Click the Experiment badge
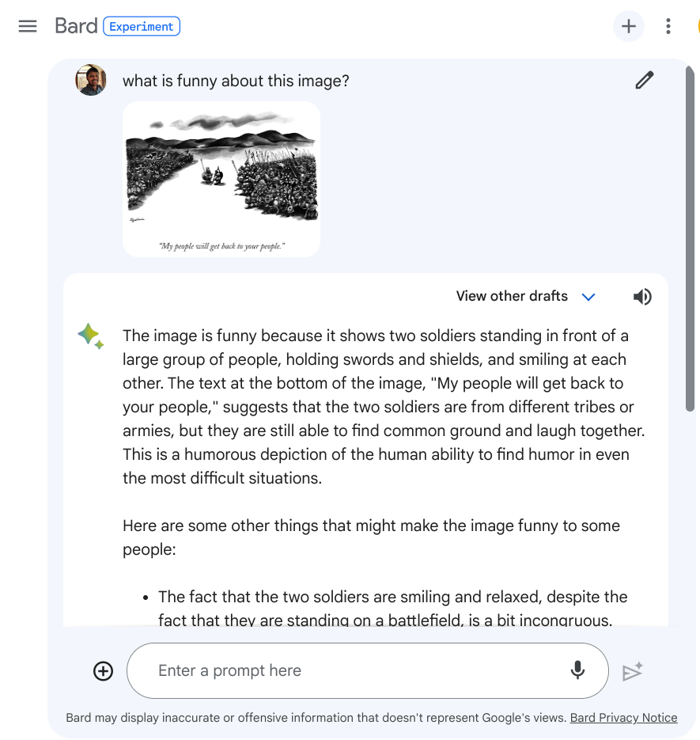Viewport: 700px width, 740px height. 141,26
